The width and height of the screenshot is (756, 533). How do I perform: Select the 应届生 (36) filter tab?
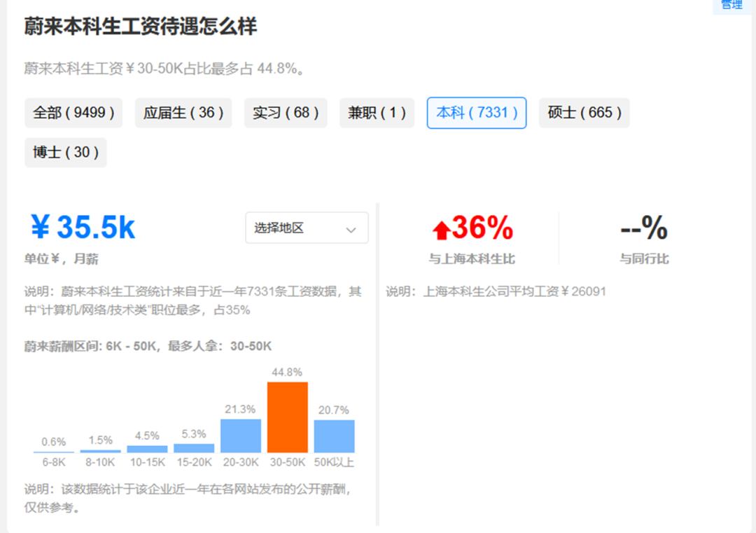(183, 113)
